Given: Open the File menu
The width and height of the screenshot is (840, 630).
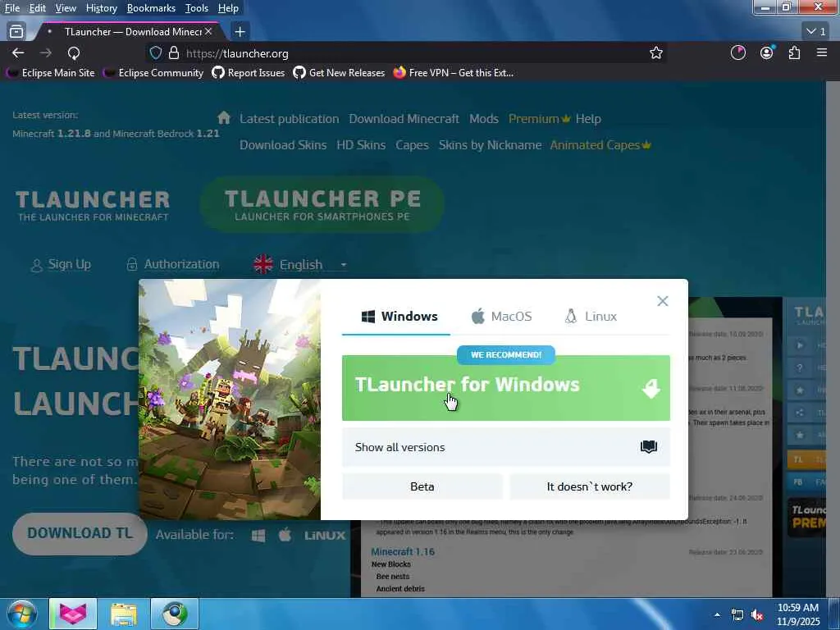Looking at the screenshot, I should 11,8.
